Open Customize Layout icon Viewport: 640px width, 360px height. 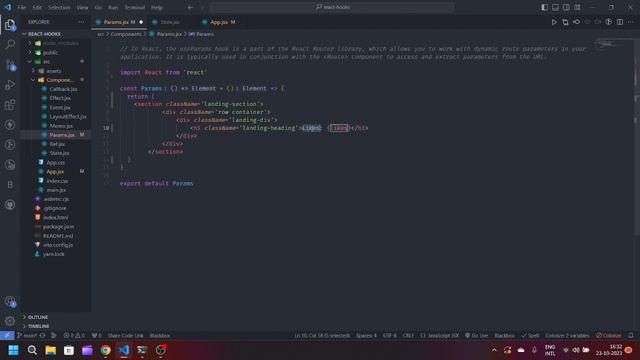point(577,7)
